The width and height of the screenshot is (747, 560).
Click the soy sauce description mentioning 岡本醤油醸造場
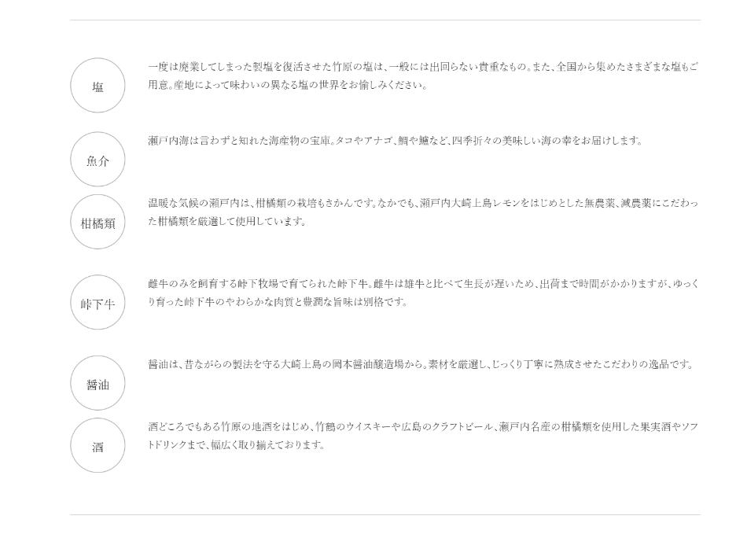coord(421,364)
